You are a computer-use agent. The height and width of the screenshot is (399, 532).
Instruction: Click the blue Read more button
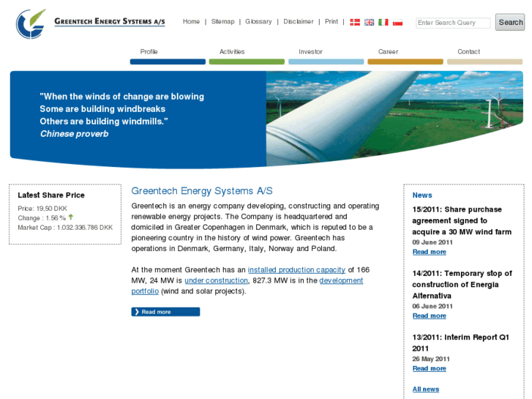point(165,312)
